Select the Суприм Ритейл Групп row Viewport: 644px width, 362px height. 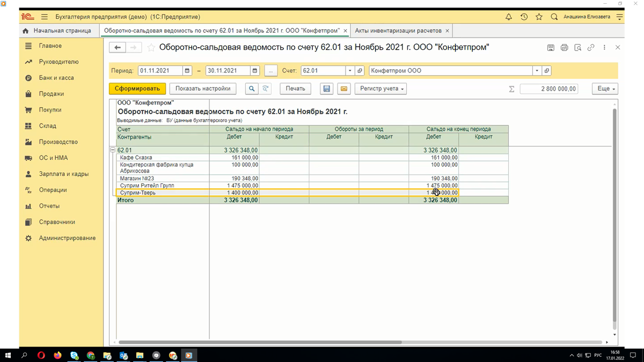pyautogui.click(x=312, y=186)
